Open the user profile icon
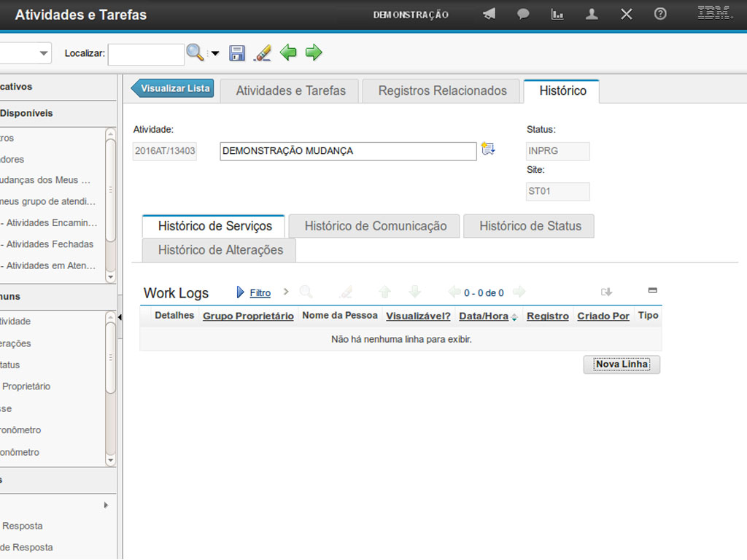This screenshot has height=560, width=747. point(592,15)
